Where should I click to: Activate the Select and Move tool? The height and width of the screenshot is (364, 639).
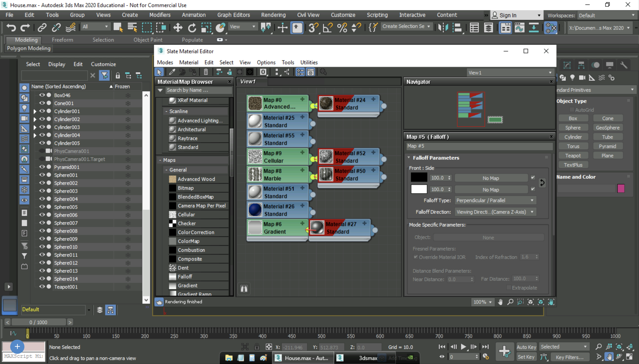click(178, 27)
